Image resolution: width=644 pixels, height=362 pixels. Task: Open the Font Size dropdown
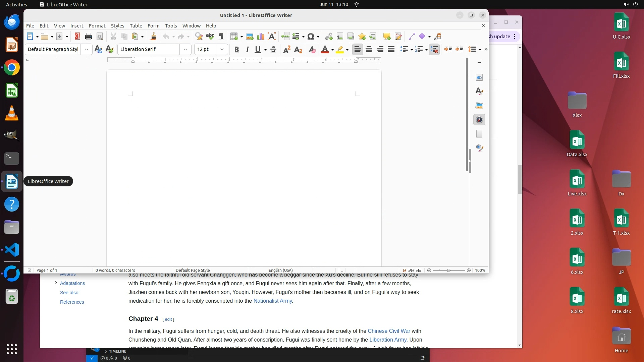tap(222, 50)
